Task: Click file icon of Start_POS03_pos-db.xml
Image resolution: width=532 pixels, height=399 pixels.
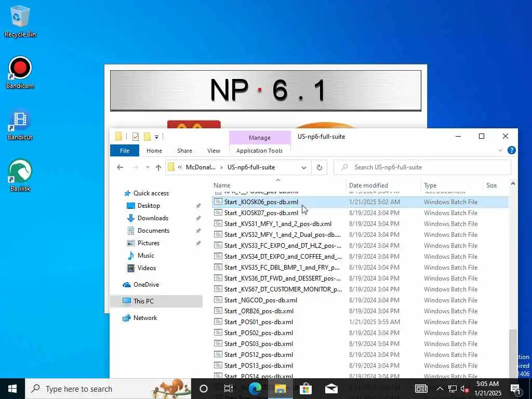Action: point(218,344)
